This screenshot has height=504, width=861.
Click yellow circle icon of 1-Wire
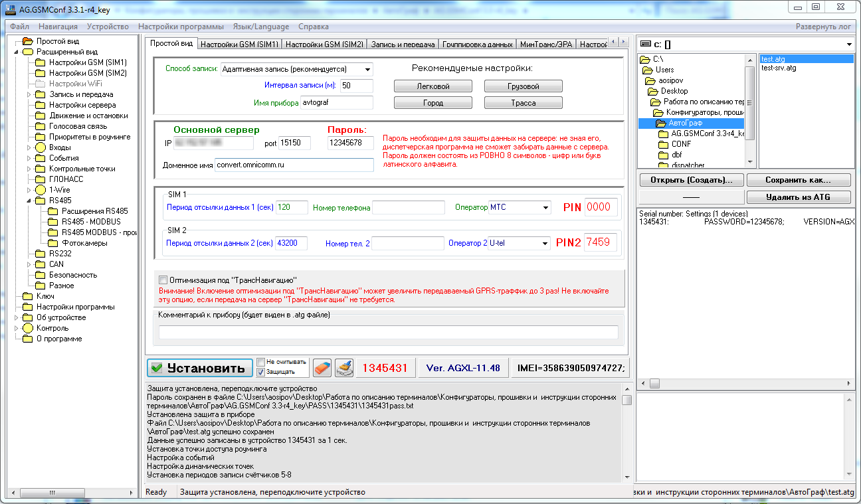pos(40,190)
